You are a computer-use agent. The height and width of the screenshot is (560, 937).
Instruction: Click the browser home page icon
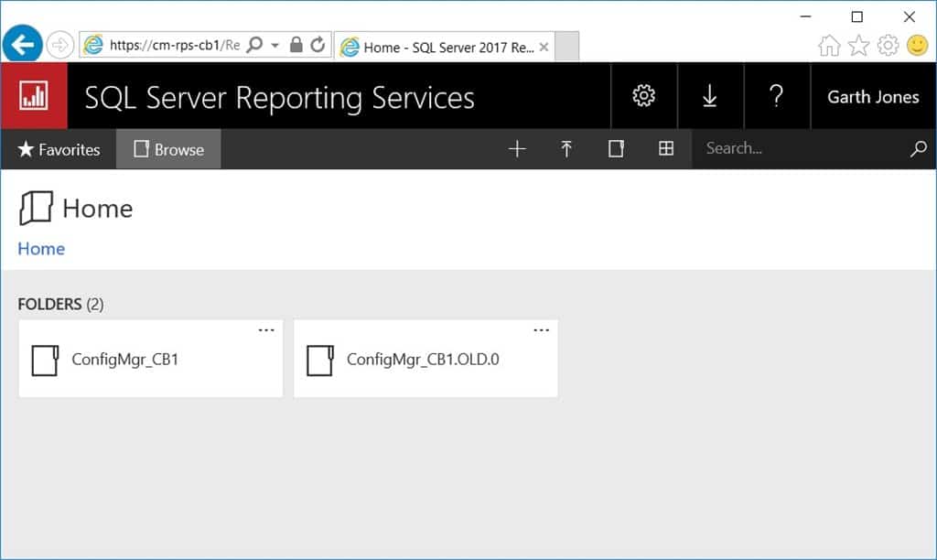click(829, 46)
